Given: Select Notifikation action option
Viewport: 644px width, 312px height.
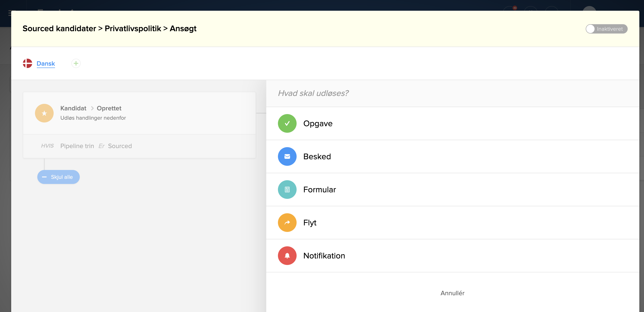Looking at the screenshot, I should pos(324,256).
